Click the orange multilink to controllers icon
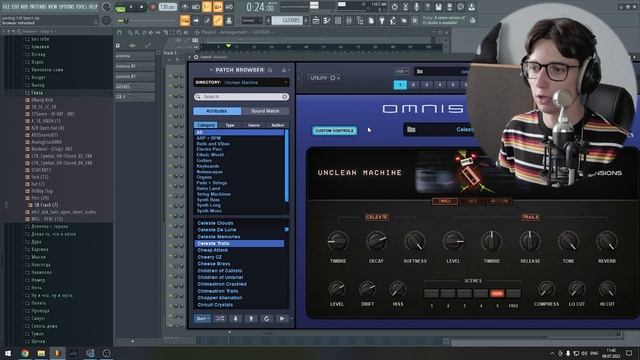Image resolution: width=640 pixels, height=360 pixels. coord(218,20)
